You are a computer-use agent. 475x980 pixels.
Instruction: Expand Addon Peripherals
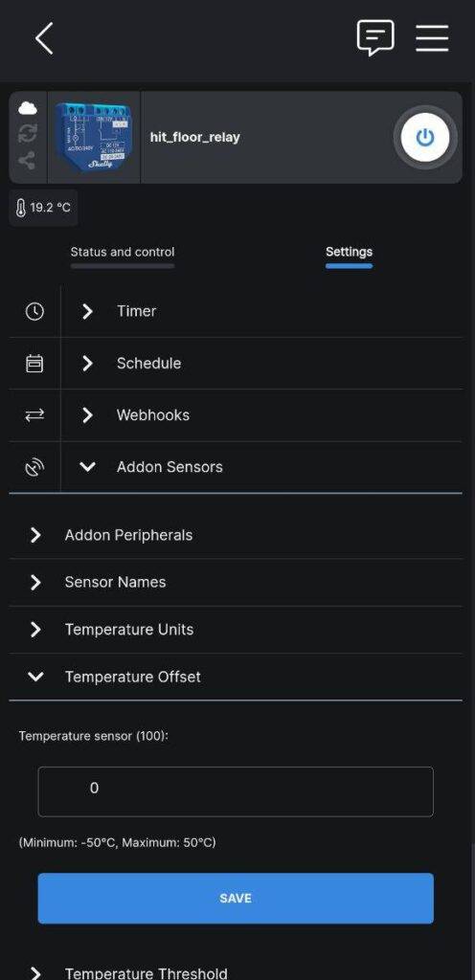pos(237,535)
